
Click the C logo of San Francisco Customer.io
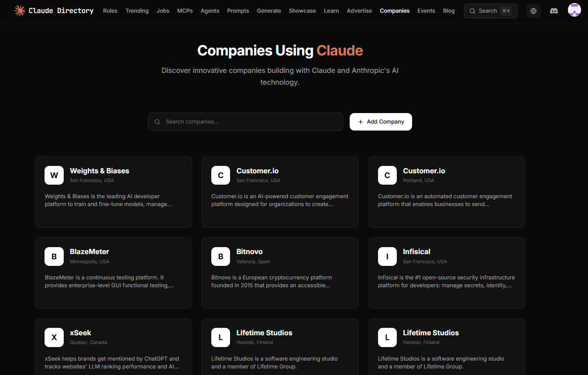pyautogui.click(x=220, y=175)
